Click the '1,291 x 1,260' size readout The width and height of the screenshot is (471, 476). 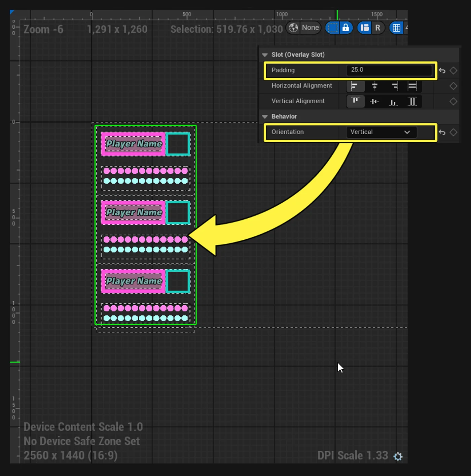[x=117, y=30]
